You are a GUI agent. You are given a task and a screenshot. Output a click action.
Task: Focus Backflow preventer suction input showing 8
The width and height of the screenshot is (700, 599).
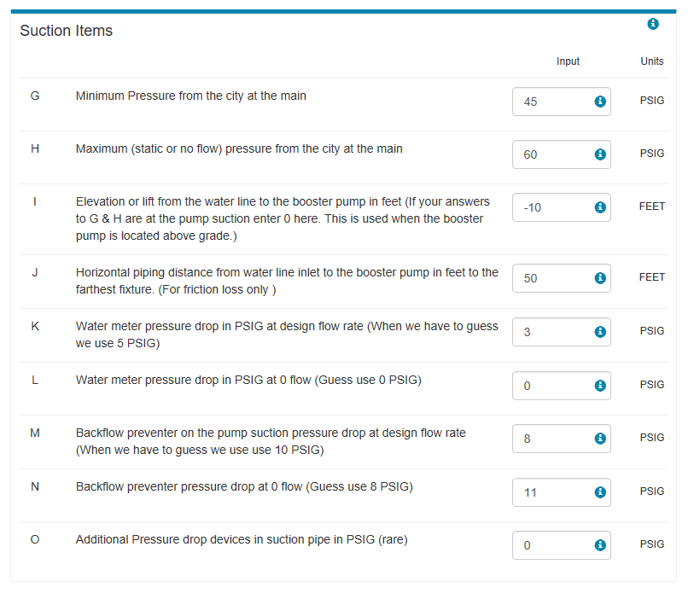pos(561,439)
